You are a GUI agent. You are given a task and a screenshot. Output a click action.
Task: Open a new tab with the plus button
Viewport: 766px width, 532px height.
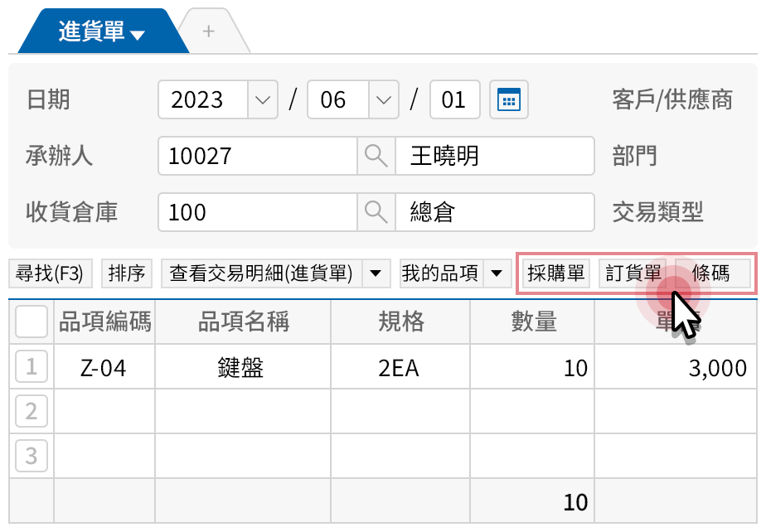208,30
